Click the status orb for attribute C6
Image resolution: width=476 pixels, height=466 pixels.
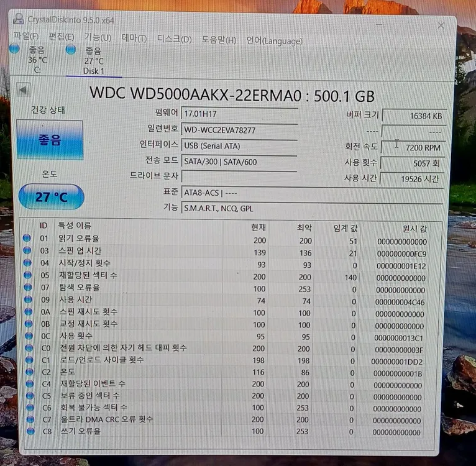(x=30, y=408)
